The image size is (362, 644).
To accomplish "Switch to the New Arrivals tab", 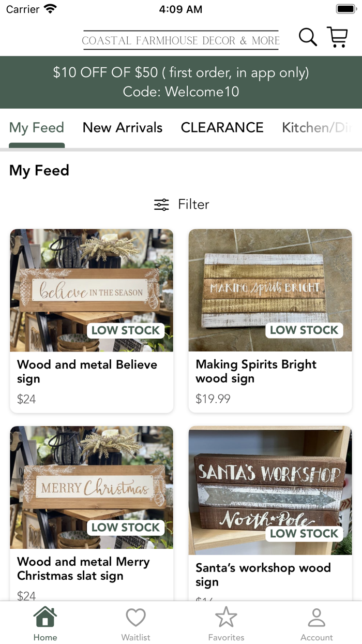I will click(123, 127).
